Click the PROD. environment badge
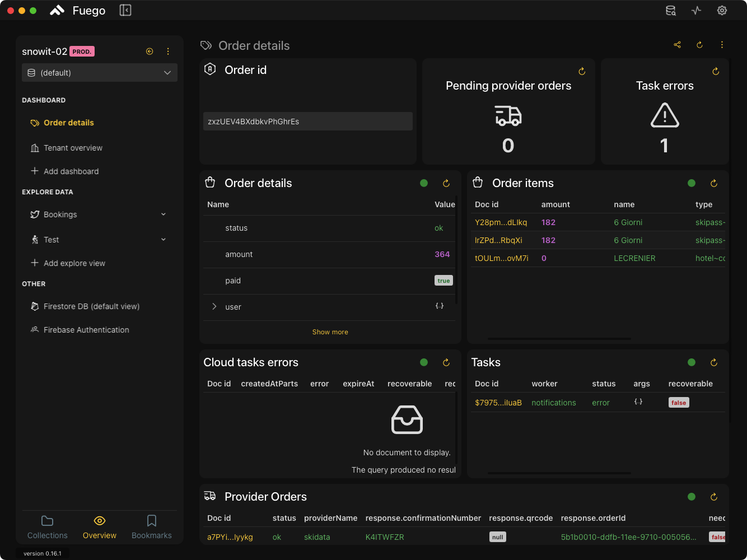This screenshot has width=747, height=560. tap(82, 52)
